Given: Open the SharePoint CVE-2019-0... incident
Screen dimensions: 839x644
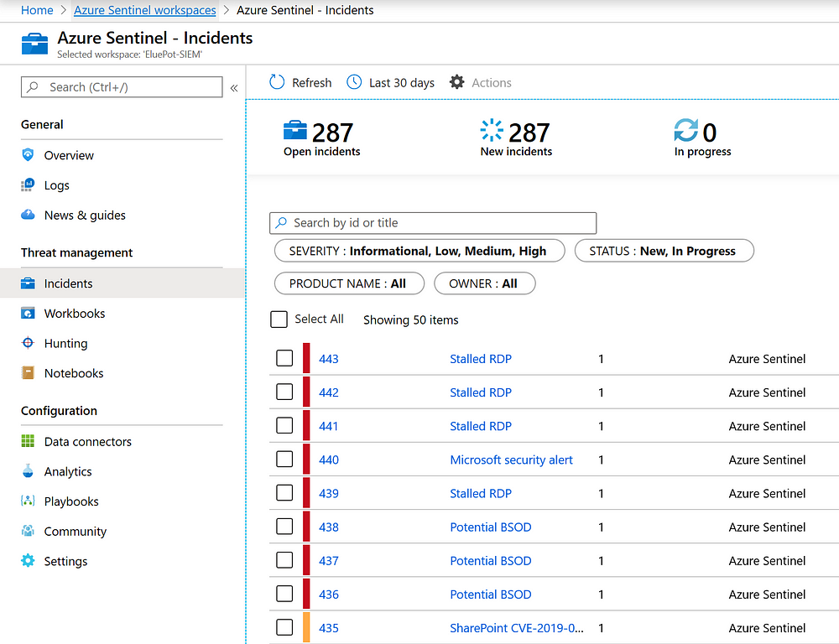Looking at the screenshot, I should click(x=516, y=628).
